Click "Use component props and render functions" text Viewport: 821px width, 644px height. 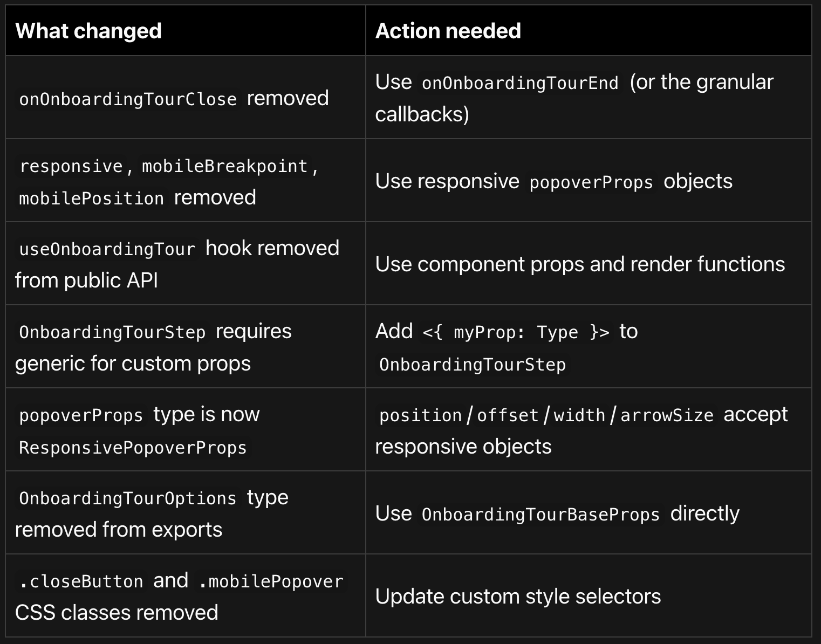pyautogui.click(x=580, y=264)
